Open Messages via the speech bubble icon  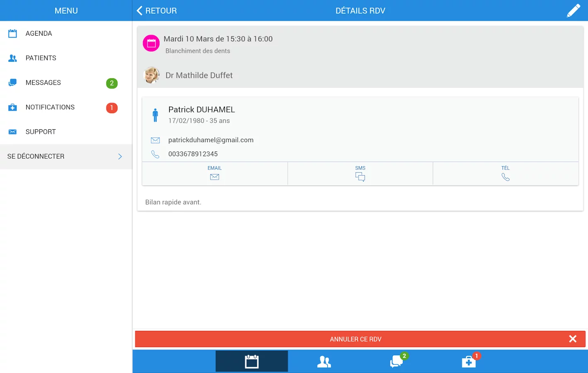pyautogui.click(x=12, y=82)
